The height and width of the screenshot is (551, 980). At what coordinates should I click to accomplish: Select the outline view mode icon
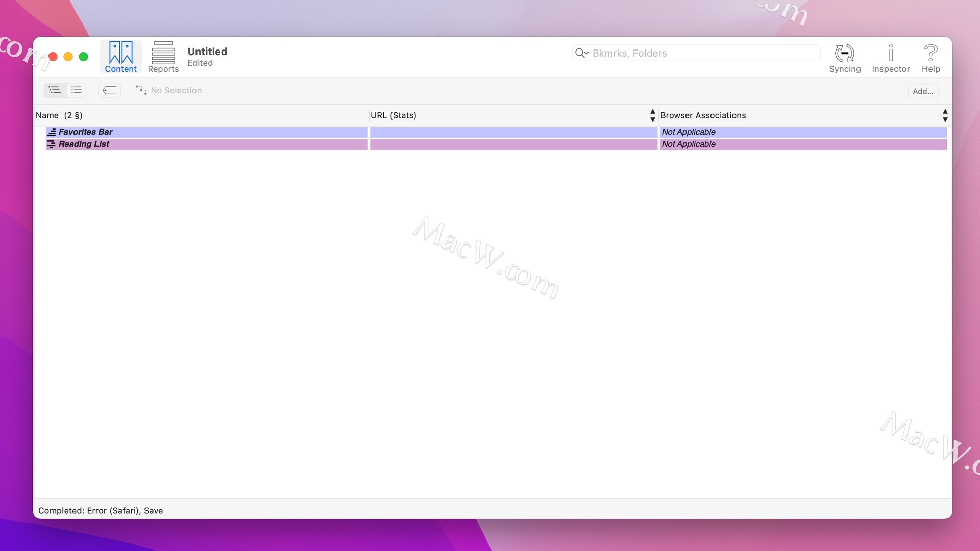[55, 90]
